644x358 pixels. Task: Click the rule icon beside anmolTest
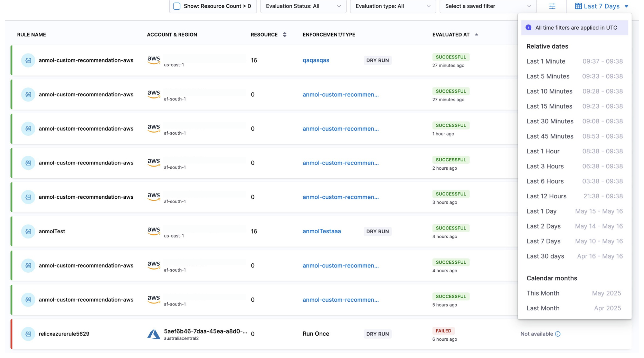tap(28, 232)
